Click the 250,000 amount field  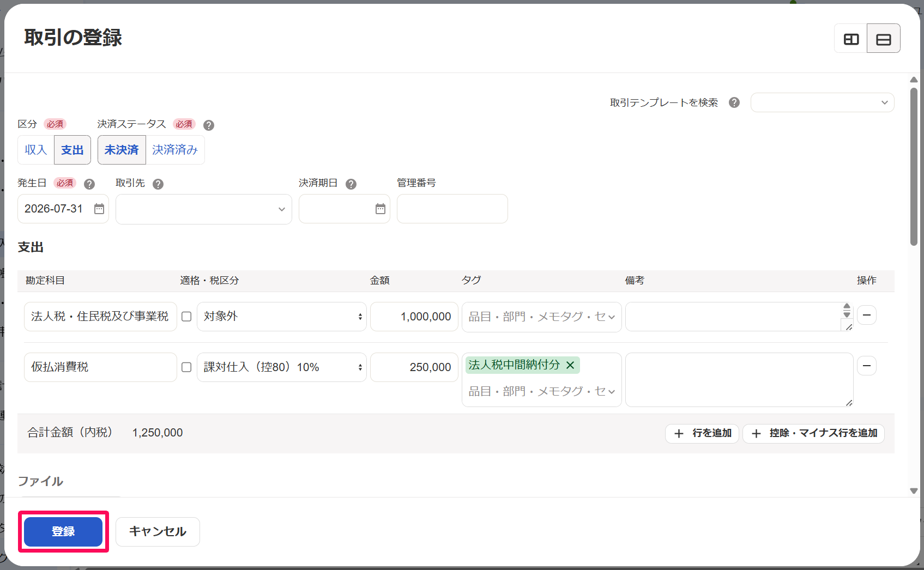(x=414, y=367)
